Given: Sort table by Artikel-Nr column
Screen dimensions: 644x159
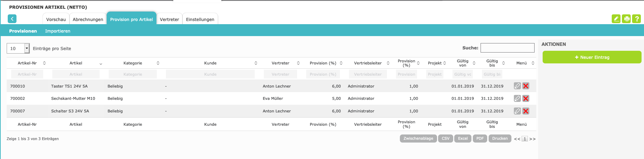Looking at the screenshot, I should click(27, 63).
